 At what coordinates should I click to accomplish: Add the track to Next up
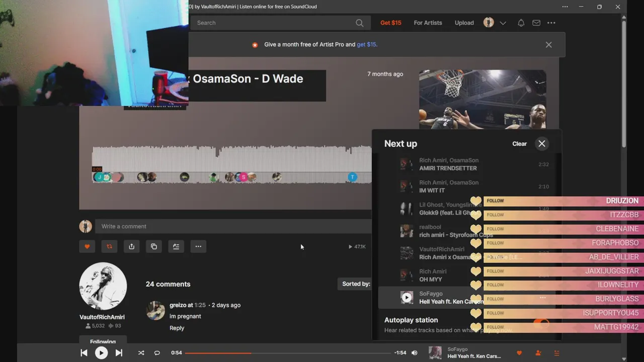(x=176, y=246)
